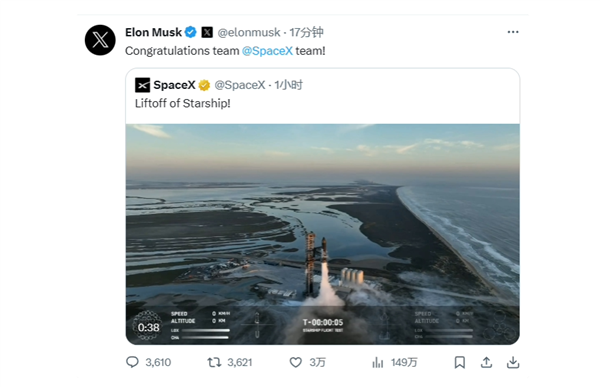Open Elon Musk's X profile avatar
This screenshot has width=600, height=387.
point(100,40)
